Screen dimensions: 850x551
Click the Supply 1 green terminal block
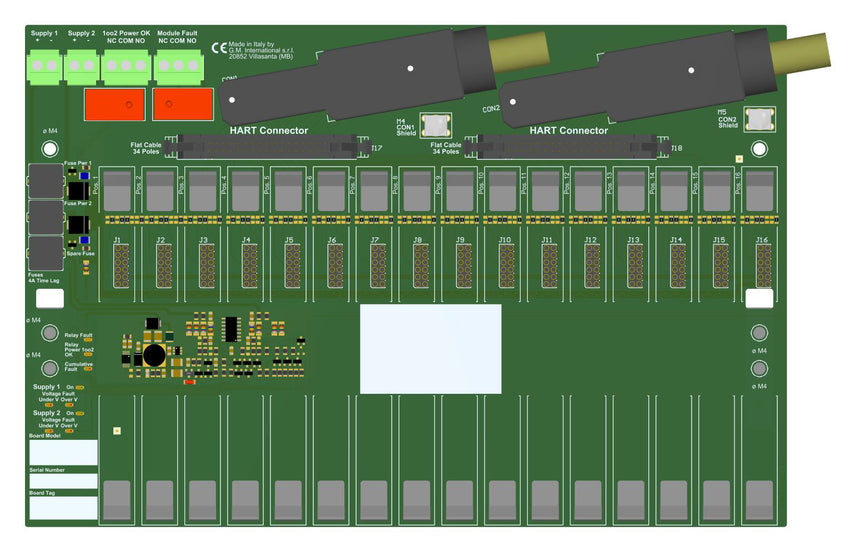click(x=44, y=66)
